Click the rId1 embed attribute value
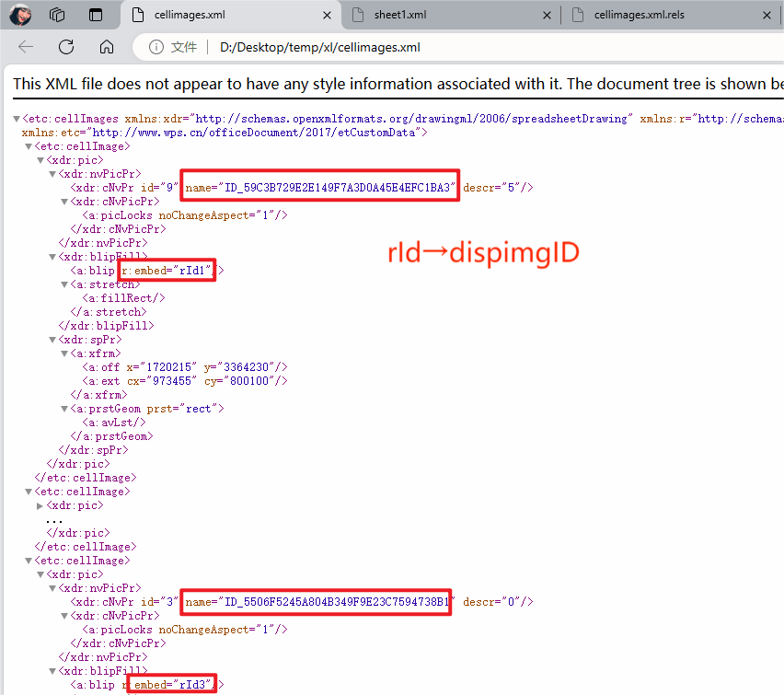This screenshot has width=784, height=695. pyautogui.click(x=192, y=271)
